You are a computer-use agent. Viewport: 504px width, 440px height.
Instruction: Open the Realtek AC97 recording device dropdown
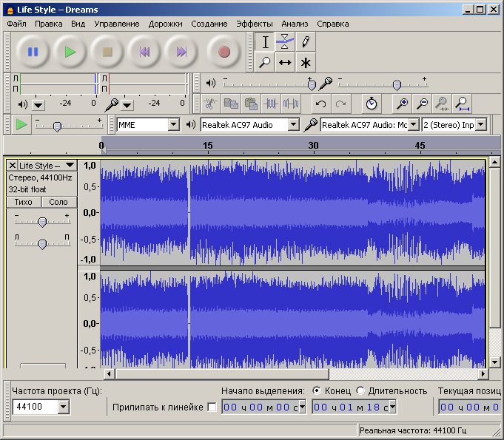[414, 124]
